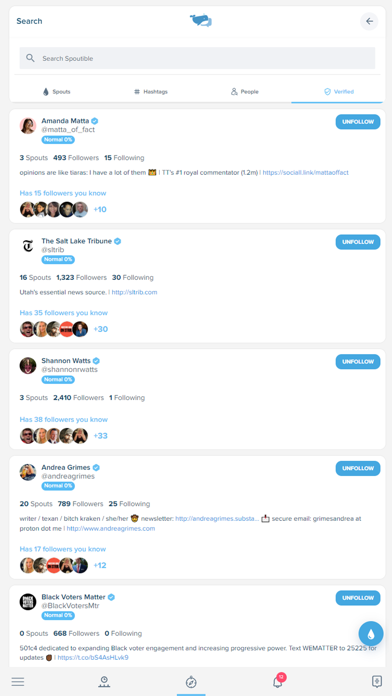Open the sltrib.com link
The height and width of the screenshot is (696, 392).
135,293
